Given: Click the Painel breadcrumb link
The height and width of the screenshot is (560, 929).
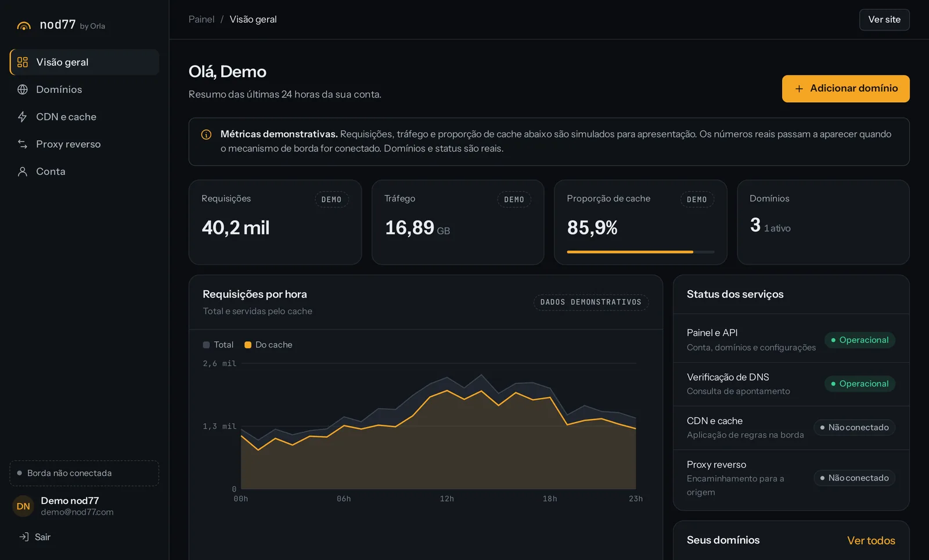Looking at the screenshot, I should tap(201, 19).
